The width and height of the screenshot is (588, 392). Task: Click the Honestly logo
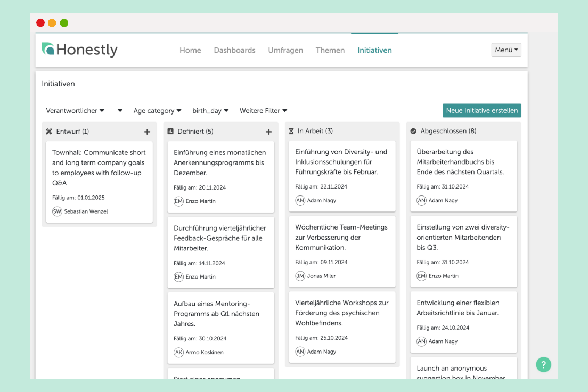point(79,50)
